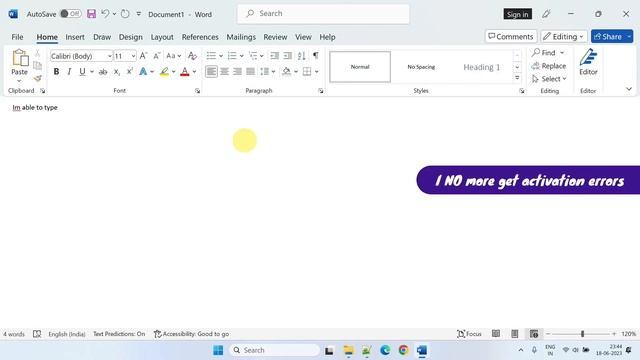
Task: Collapse the ribbon with chevron
Action: tap(629, 89)
